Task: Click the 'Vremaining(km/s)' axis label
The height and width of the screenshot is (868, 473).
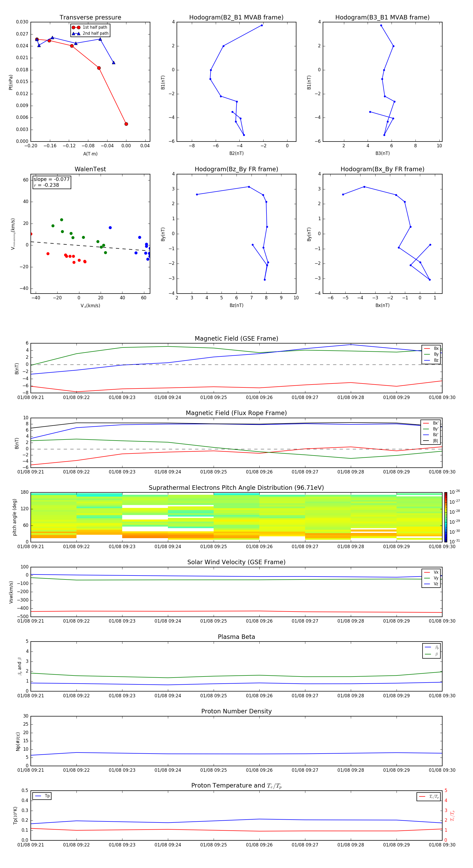Action: click(13, 234)
